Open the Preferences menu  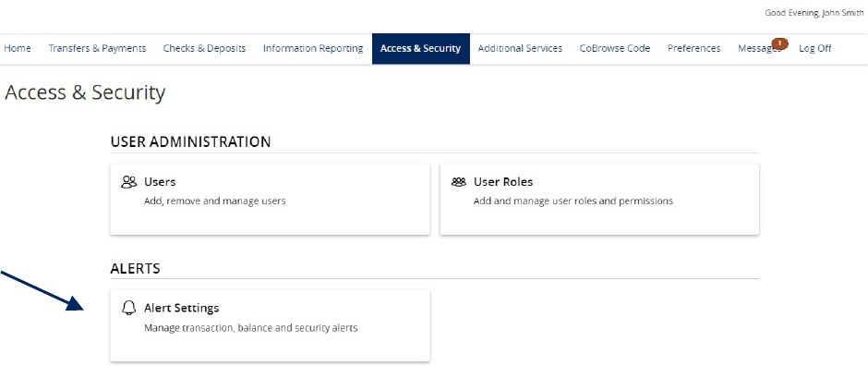click(693, 48)
